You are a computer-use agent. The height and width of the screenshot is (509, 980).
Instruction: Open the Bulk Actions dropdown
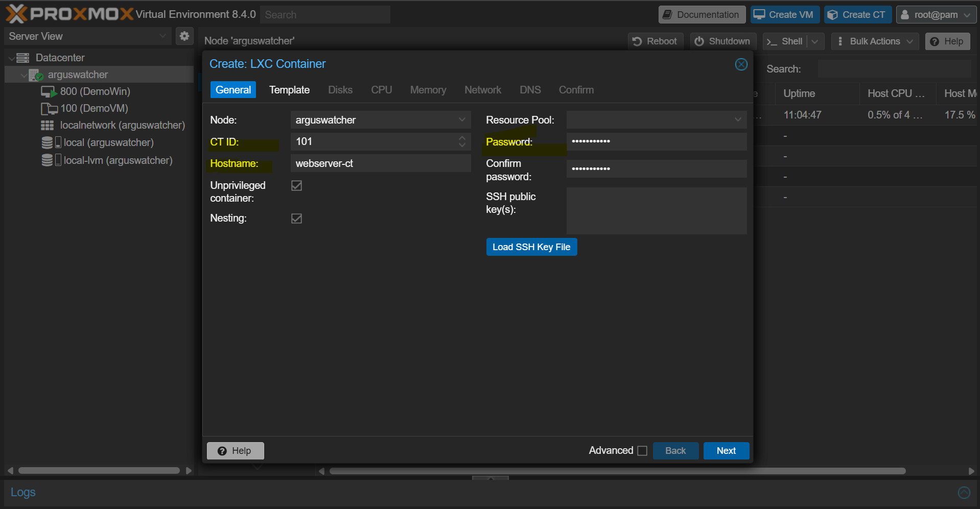pos(875,41)
